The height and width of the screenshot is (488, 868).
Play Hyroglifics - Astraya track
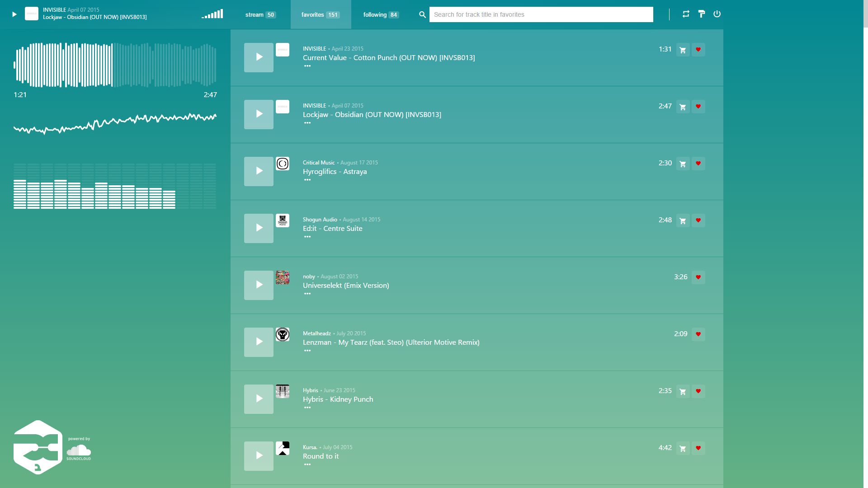click(x=259, y=171)
